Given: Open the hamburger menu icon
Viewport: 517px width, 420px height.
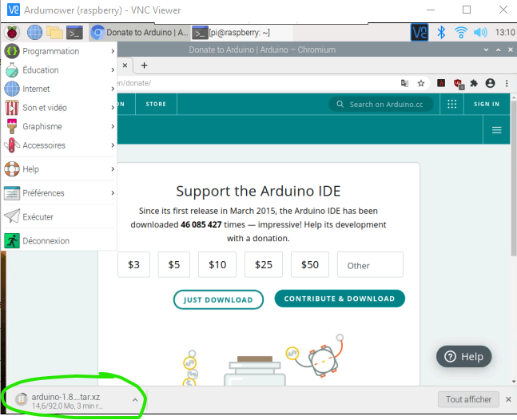Looking at the screenshot, I should coord(496,130).
